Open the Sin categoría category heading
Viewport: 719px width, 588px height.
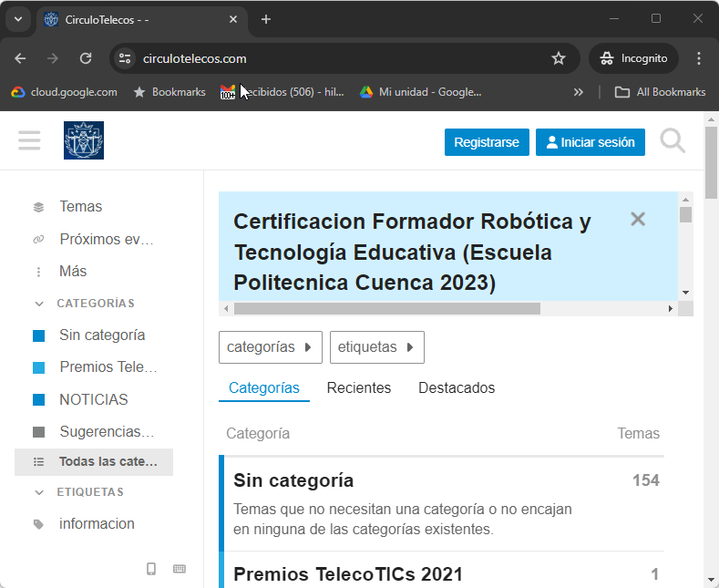pyautogui.click(x=293, y=480)
